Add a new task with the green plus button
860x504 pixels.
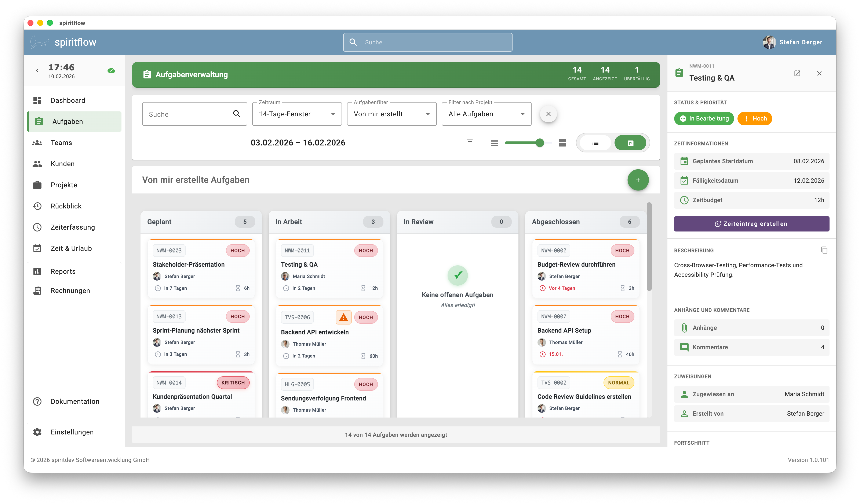pos(638,180)
